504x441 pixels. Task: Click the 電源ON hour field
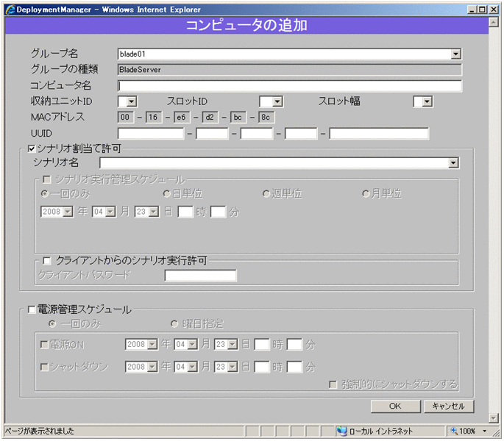click(x=262, y=345)
